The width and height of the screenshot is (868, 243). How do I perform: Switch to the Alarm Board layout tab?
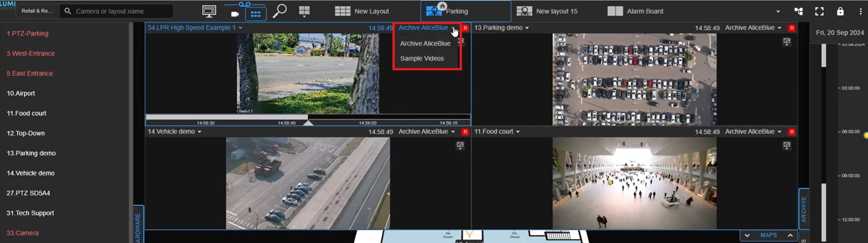[636, 11]
